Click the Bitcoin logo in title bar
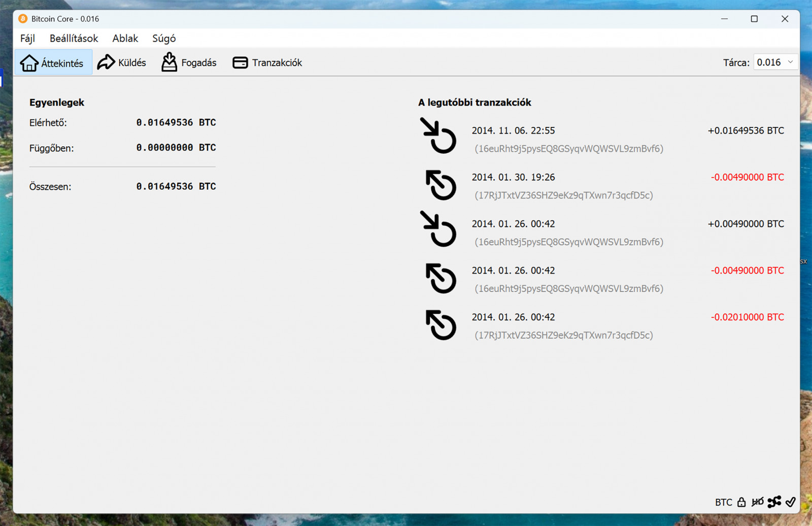This screenshot has width=812, height=526. (x=23, y=19)
